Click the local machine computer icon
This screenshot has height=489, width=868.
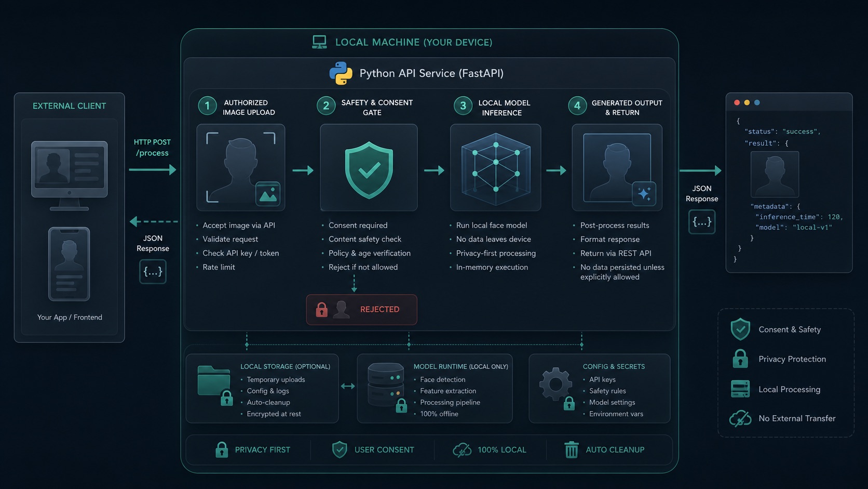click(x=319, y=42)
